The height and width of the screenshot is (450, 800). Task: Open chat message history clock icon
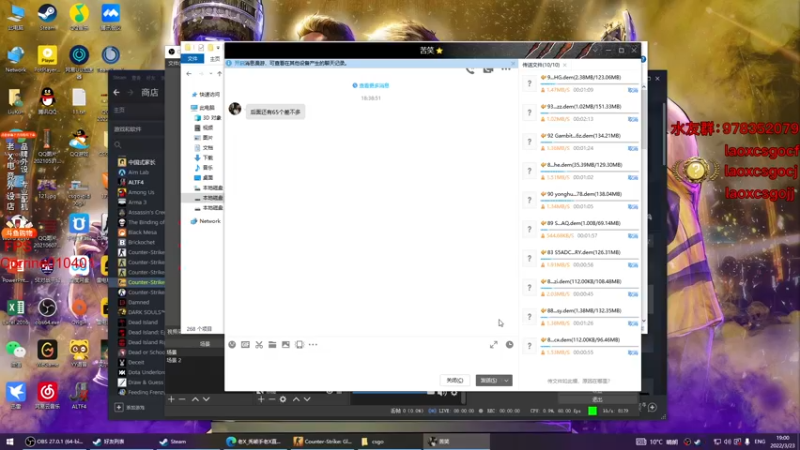(509, 345)
